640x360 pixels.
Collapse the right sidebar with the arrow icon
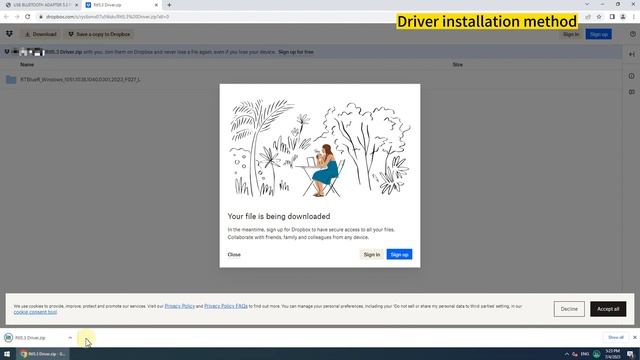tap(631, 54)
